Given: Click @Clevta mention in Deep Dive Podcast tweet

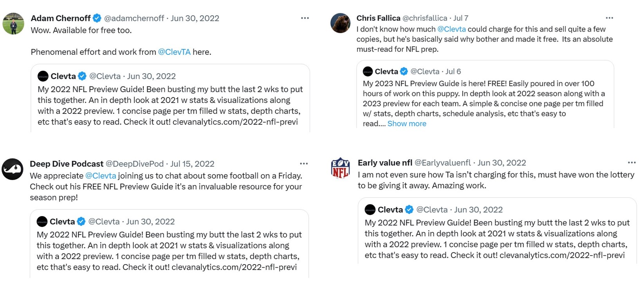Looking at the screenshot, I should coord(101,176).
